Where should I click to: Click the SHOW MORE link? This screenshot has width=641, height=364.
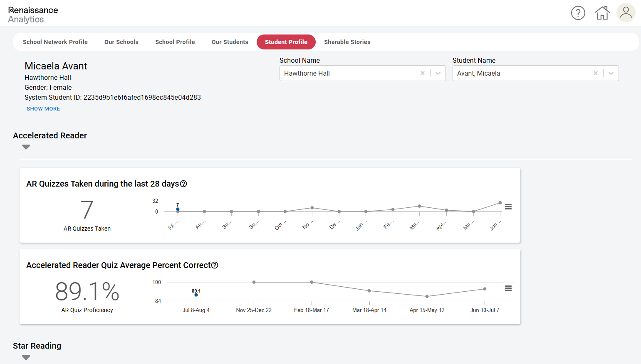click(x=43, y=109)
